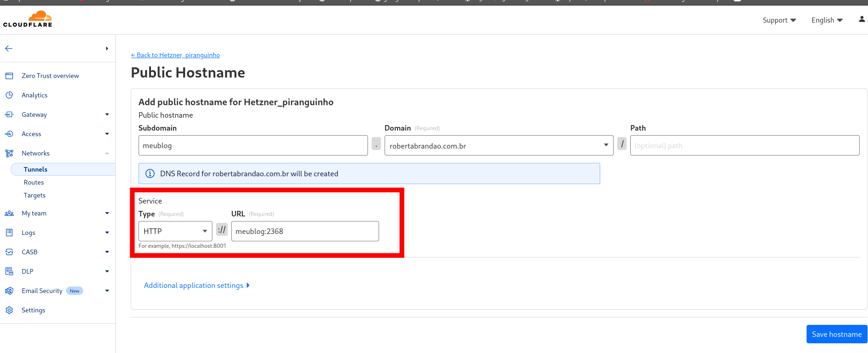Expand the Gateway menu arrow
The width and height of the screenshot is (868, 353).
click(x=107, y=114)
